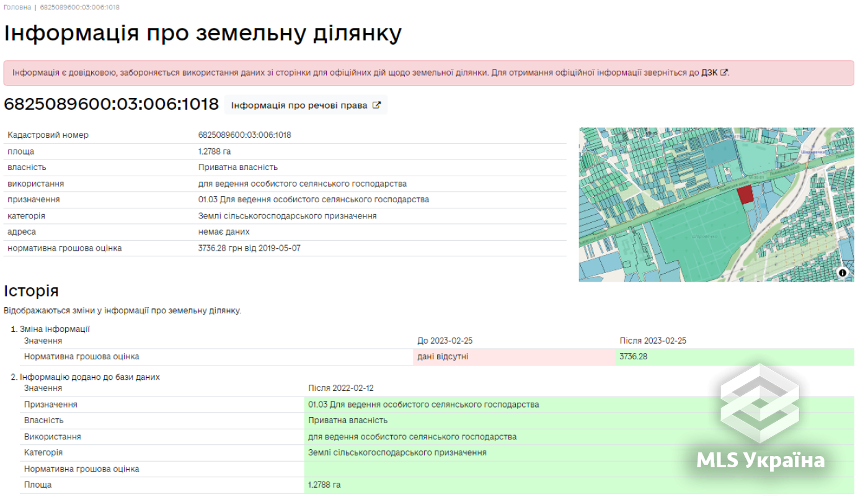Screen dimensions: 868x502
Task: Click capitalized 'Використання' label in history table
Action: (x=53, y=437)
